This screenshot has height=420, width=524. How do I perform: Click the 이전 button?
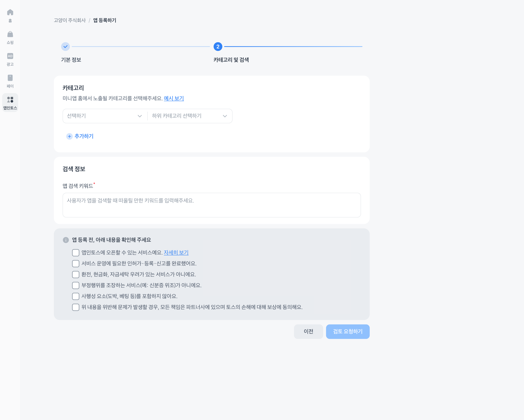308,332
